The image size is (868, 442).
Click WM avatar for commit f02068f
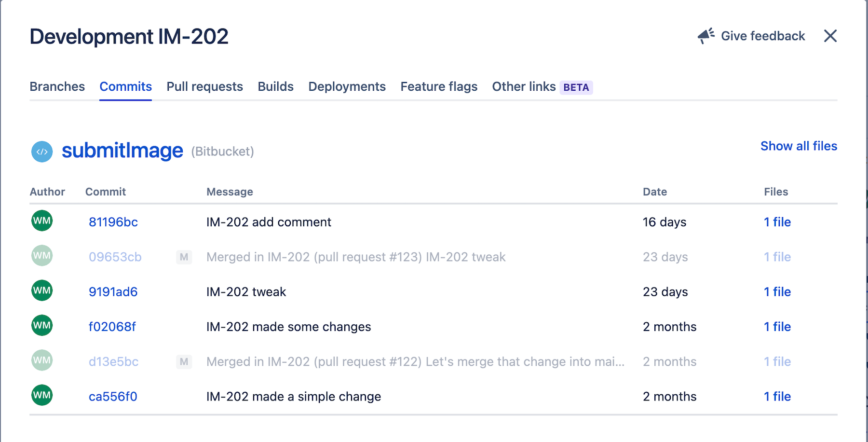[41, 325]
